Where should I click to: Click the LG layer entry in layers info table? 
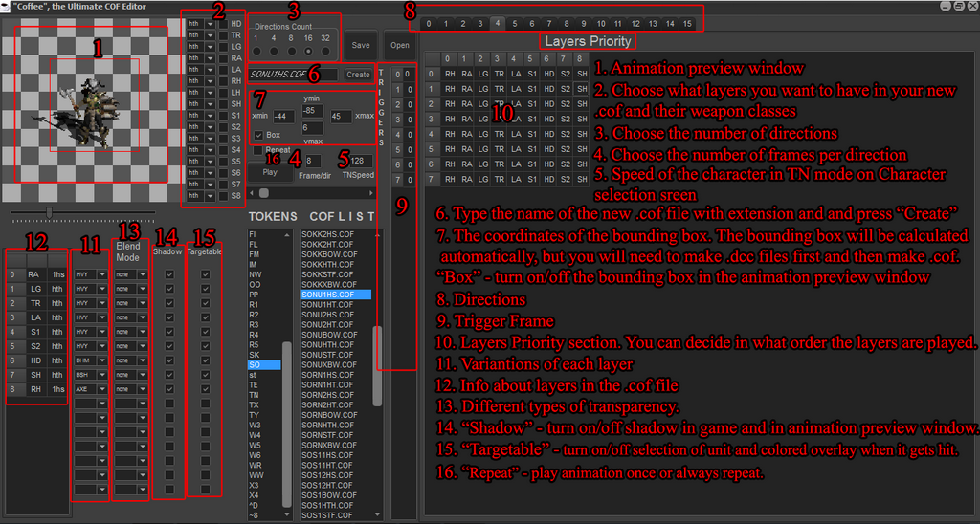coord(35,289)
